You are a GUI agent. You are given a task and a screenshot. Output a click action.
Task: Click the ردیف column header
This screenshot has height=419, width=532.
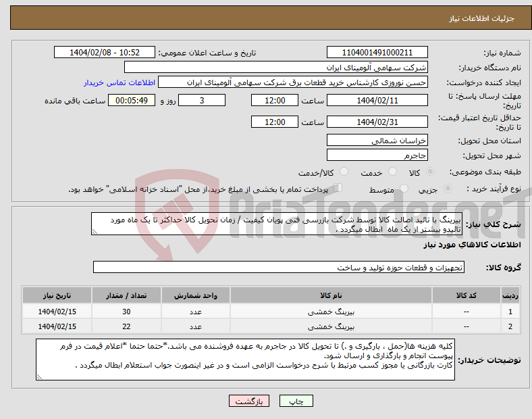(510, 295)
